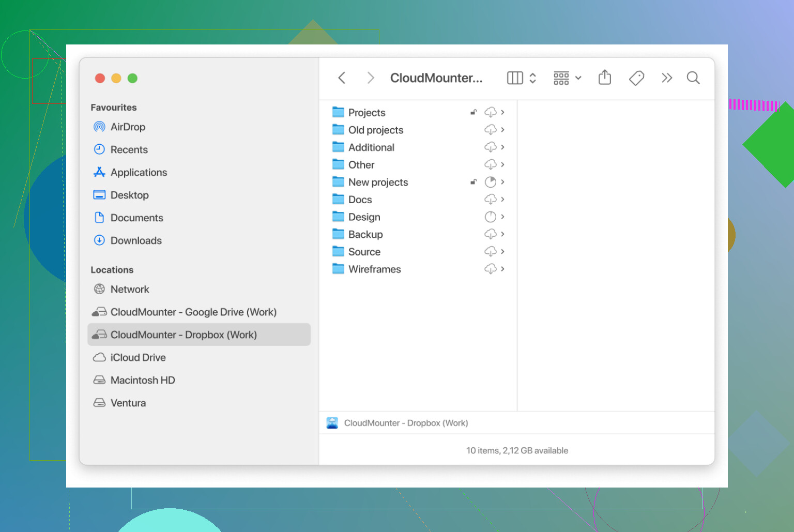Screen dimensions: 794x532
Task: Click cloud download icon for Wireframes
Action: [491, 269]
